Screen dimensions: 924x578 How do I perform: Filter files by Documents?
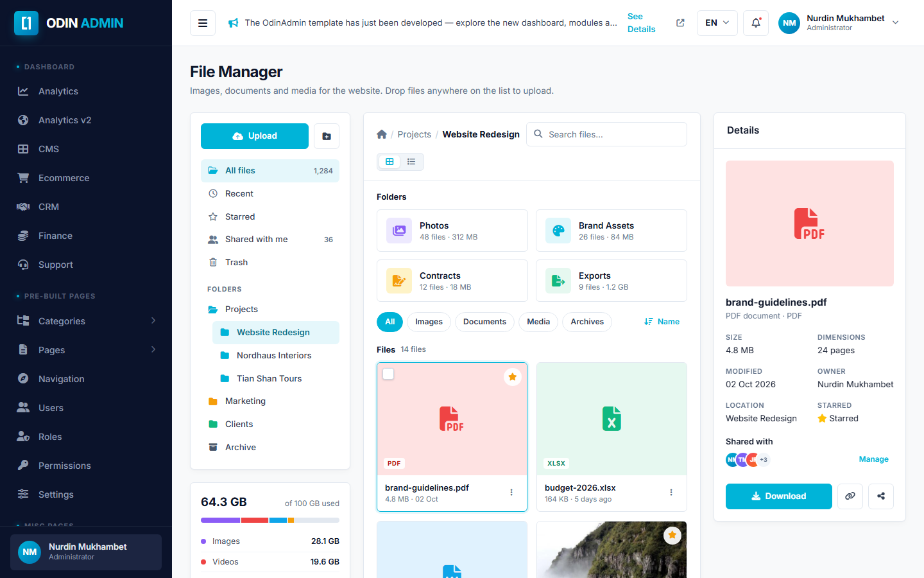coord(484,322)
